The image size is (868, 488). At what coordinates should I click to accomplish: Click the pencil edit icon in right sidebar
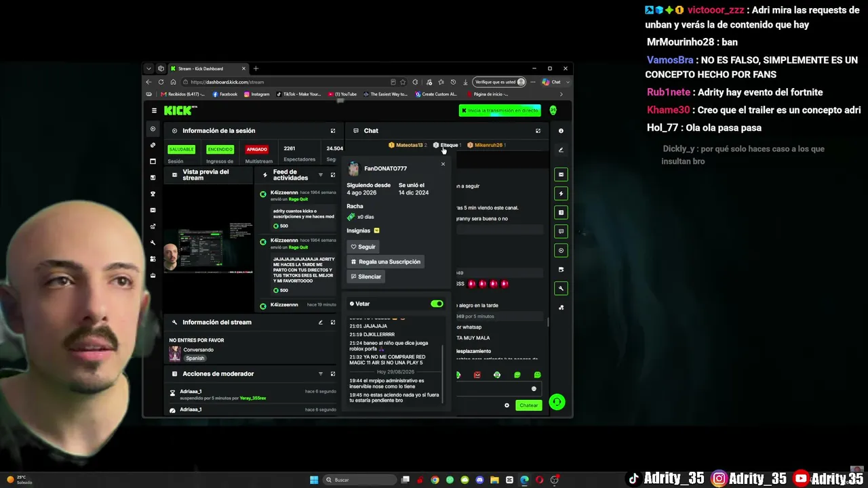[x=561, y=150]
